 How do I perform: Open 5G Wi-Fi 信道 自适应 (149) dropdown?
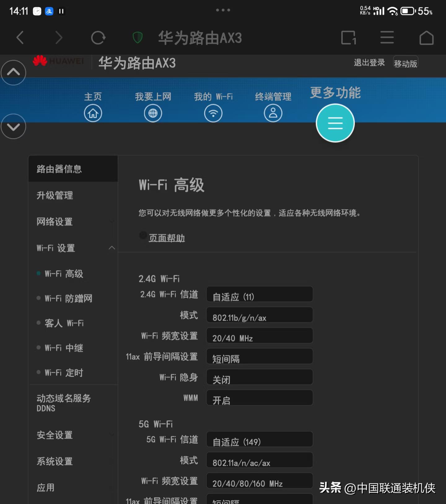(260, 439)
